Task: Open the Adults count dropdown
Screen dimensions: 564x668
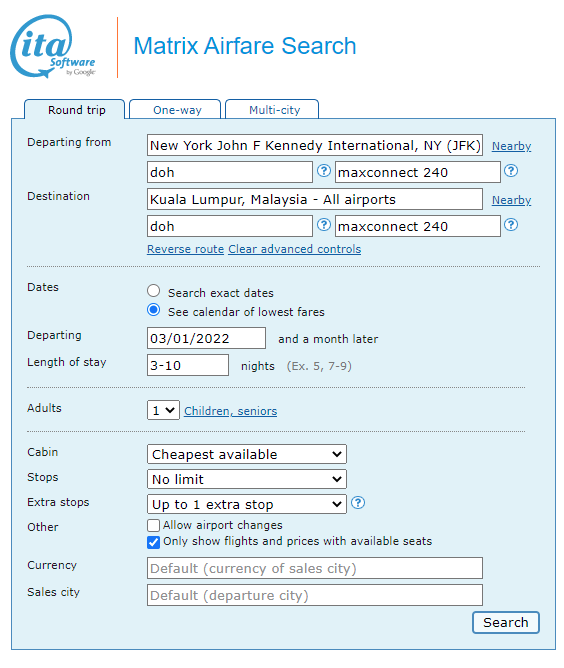Action: click(163, 410)
